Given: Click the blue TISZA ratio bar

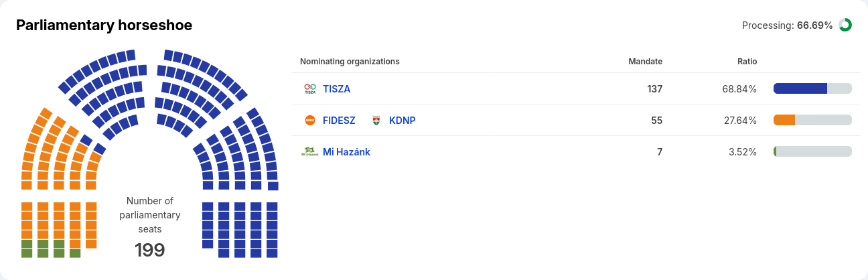Looking at the screenshot, I should tap(800, 88).
